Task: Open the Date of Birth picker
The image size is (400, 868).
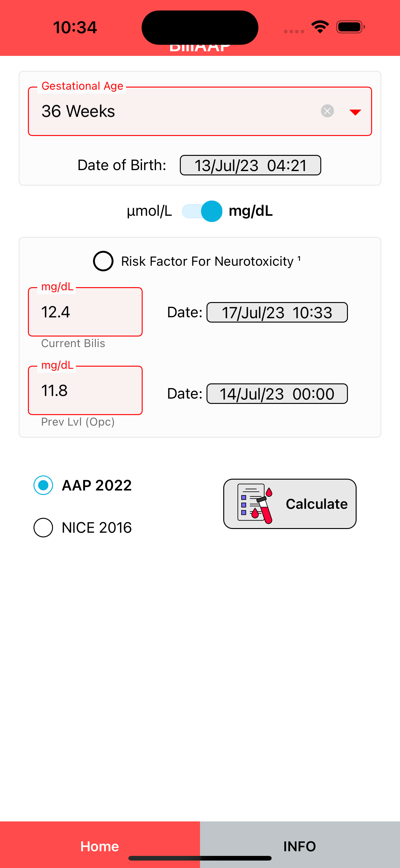Action: tap(250, 165)
